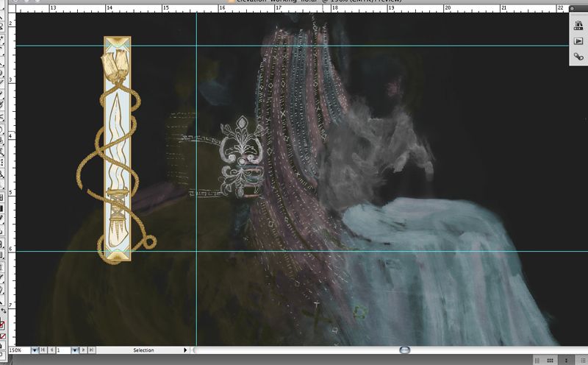
Task: Select the white fleur ornament drawing
Action: [x=242, y=158]
